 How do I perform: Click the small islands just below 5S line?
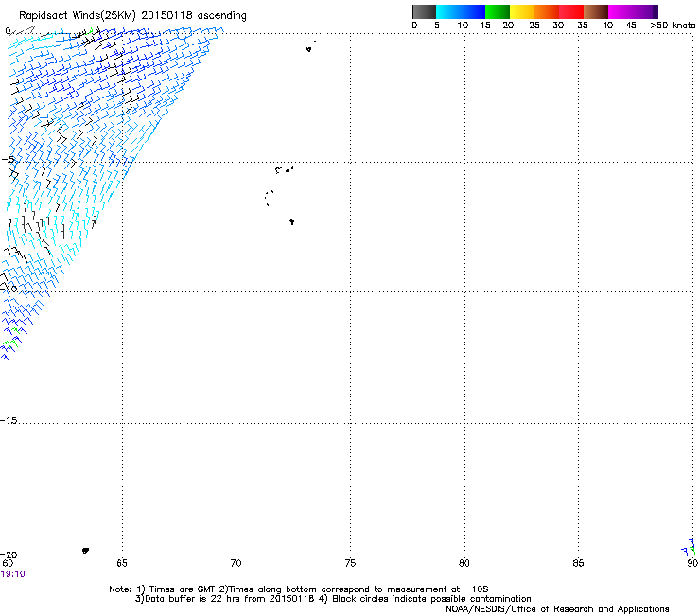click(285, 169)
